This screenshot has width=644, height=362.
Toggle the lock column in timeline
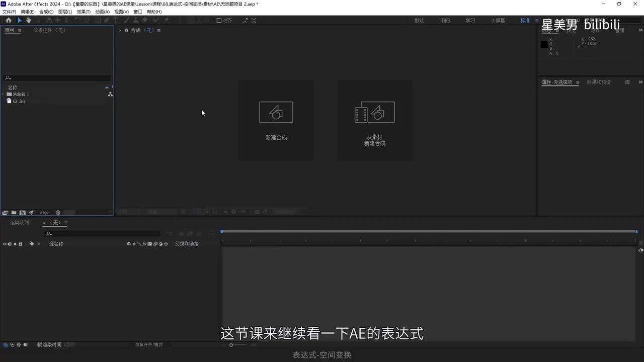(20, 244)
